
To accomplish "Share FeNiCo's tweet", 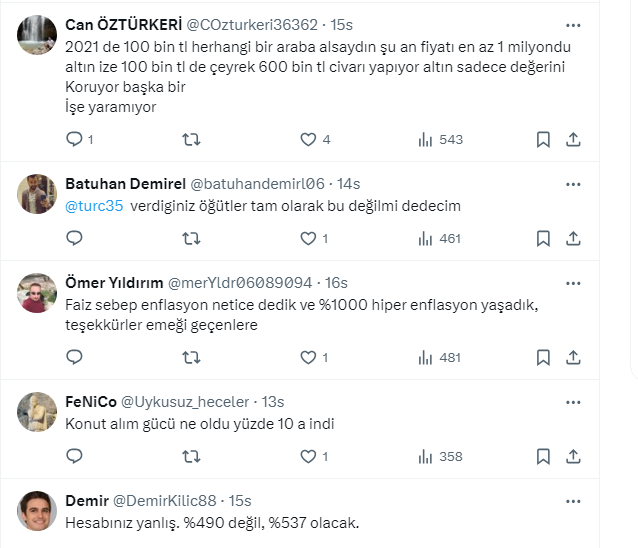I will (x=573, y=456).
